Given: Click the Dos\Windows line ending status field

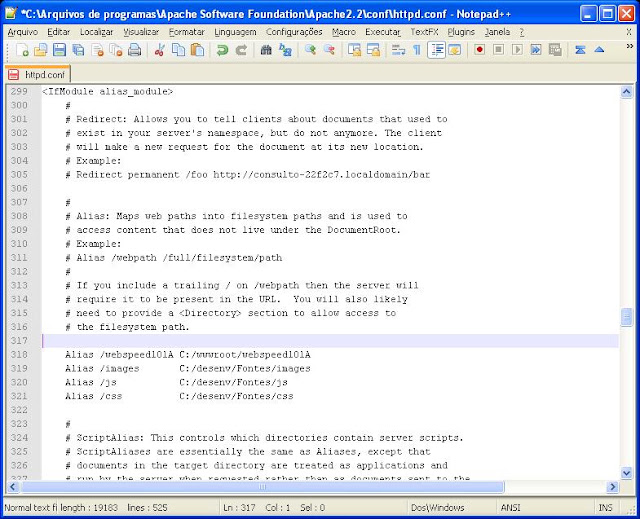Looking at the screenshot, I should click(x=438, y=508).
